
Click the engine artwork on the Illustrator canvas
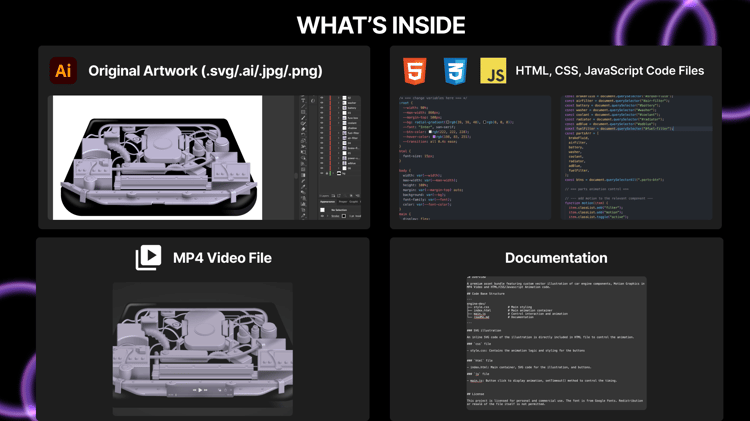(158, 165)
